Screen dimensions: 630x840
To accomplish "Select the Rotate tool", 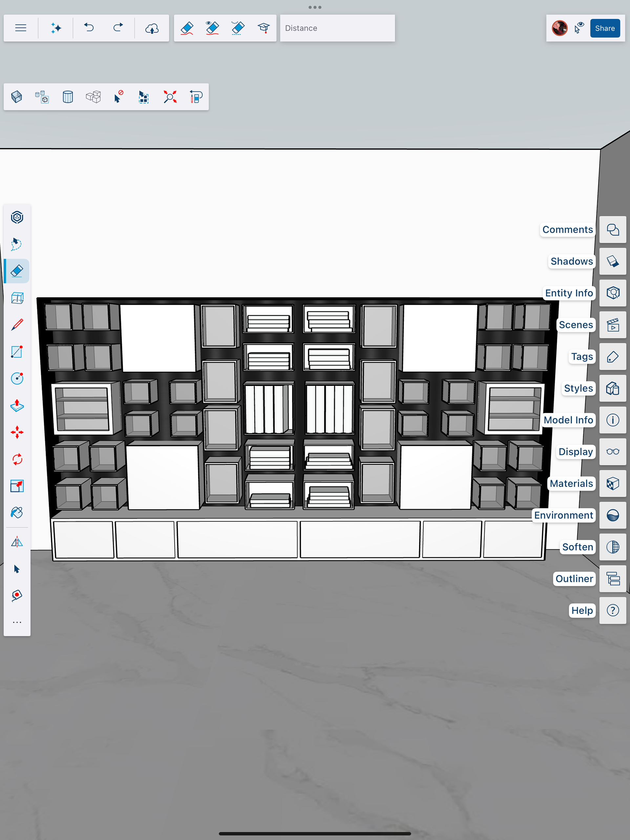I will tap(17, 459).
